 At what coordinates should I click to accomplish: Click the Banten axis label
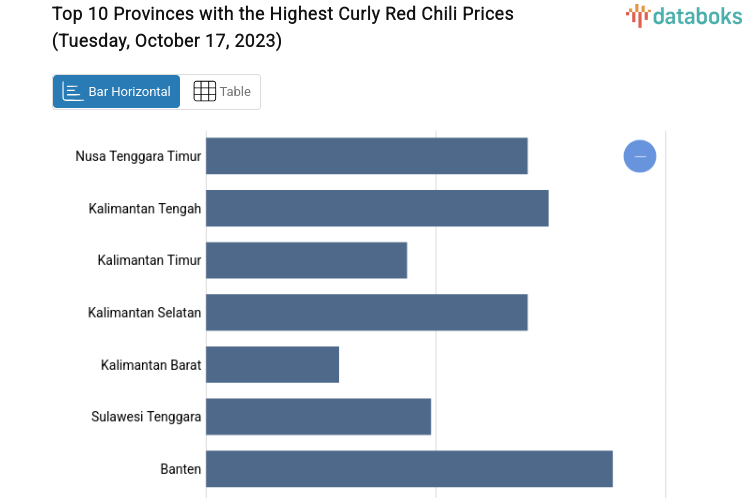coord(180,468)
